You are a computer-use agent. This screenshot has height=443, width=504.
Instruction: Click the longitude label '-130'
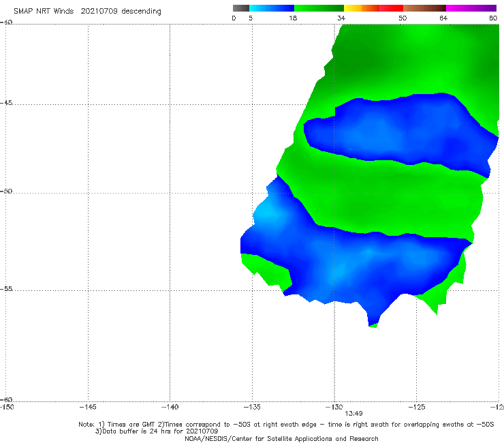334,407
